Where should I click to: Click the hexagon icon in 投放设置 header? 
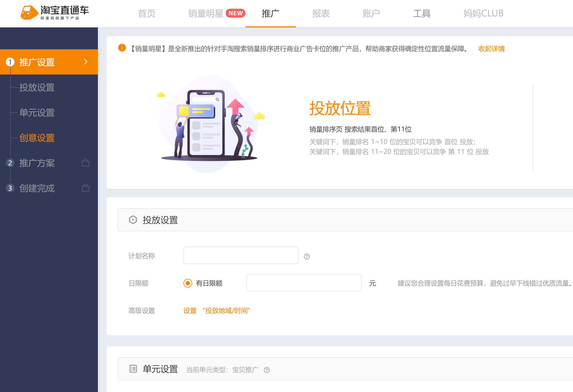pos(133,220)
